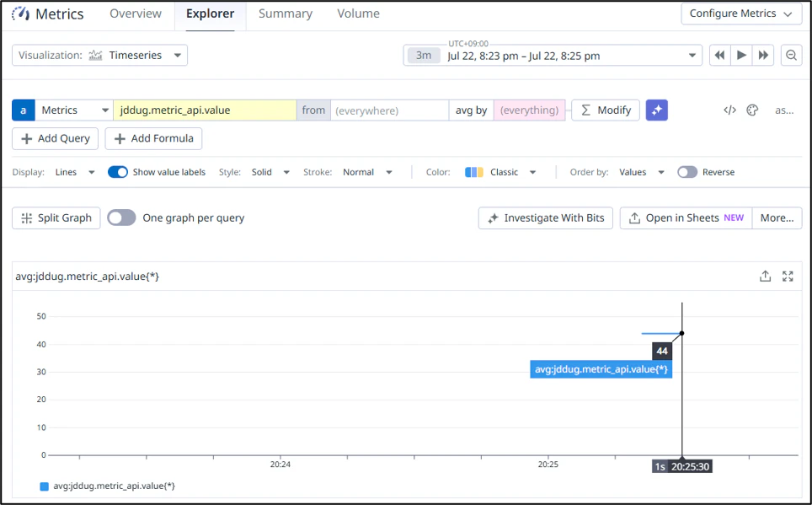The width and height of the screenshot is (812, 505).
Task: Open the Classic color palette swatch selector
Action: 499,172
